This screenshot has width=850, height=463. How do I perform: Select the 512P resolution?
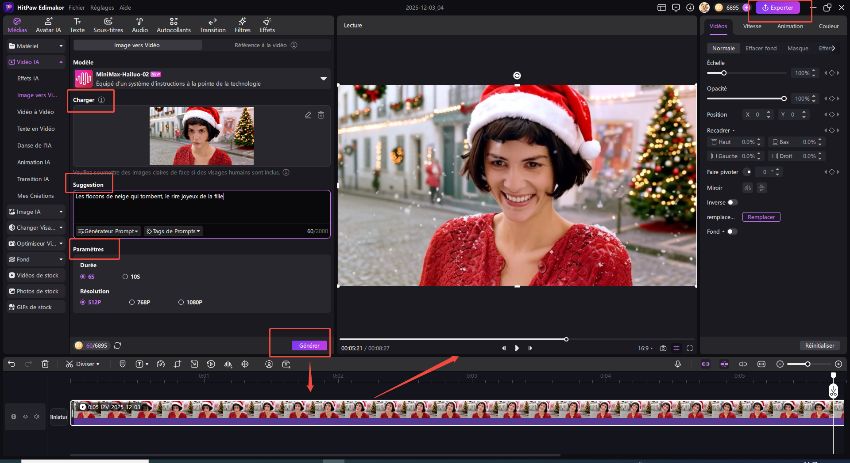click(x=91, y=302)
